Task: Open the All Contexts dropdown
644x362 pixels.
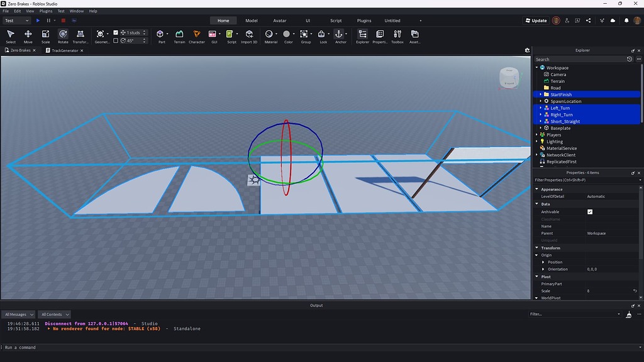Action: point(55,314)
